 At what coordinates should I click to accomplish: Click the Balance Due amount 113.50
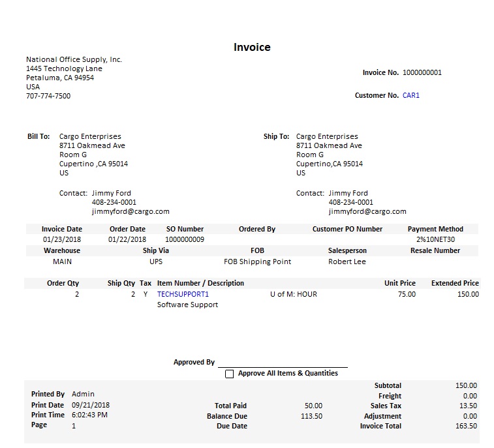(x=311, y=416)
